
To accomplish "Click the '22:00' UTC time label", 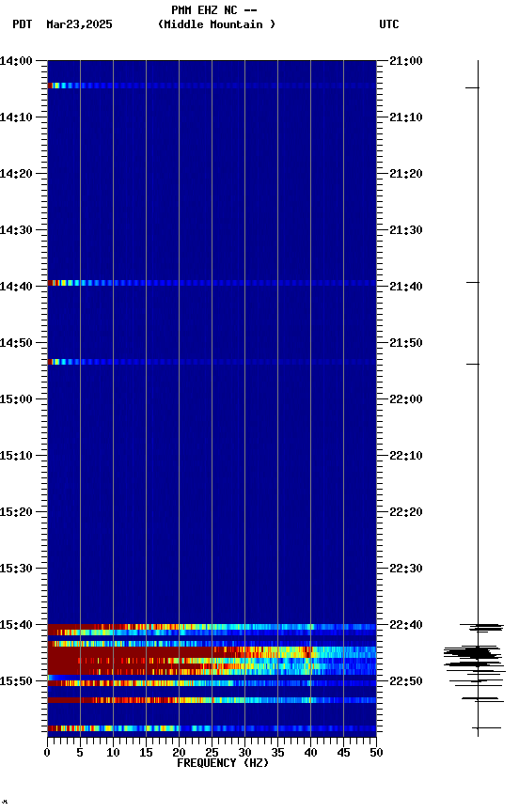I will coord(406,399).
